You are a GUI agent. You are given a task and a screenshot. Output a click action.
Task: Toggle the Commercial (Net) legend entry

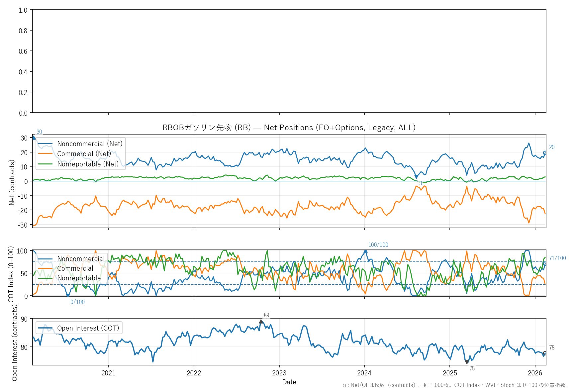[84, 154]
